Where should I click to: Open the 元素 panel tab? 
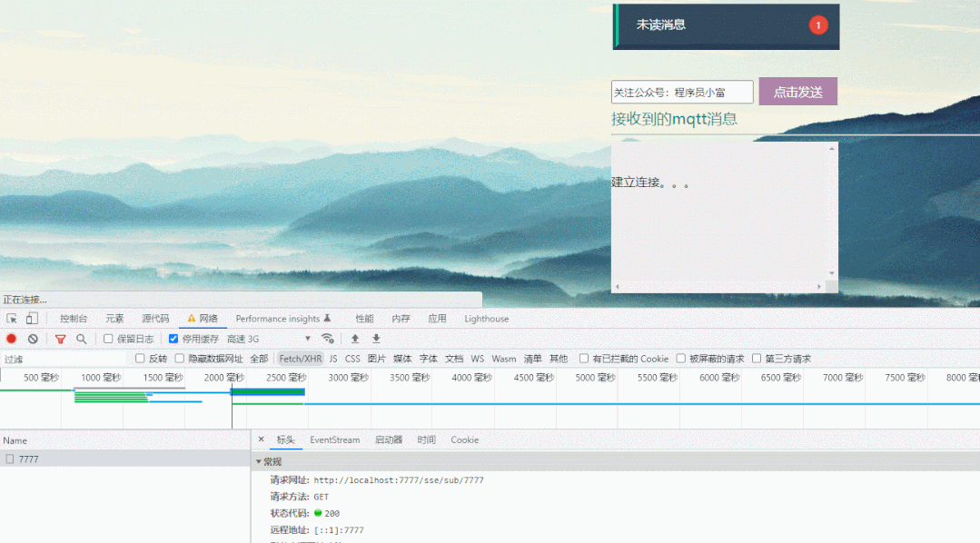pos(114,319)
